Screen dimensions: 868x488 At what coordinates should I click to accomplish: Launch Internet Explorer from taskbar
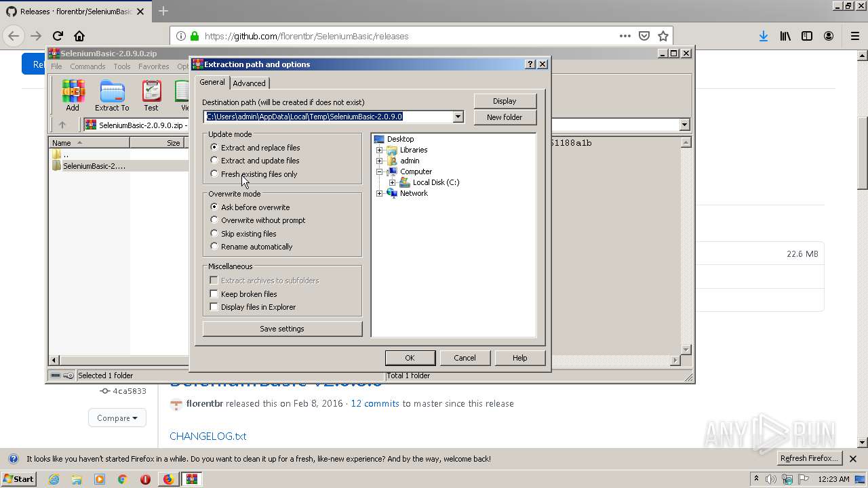coord(54,479)
